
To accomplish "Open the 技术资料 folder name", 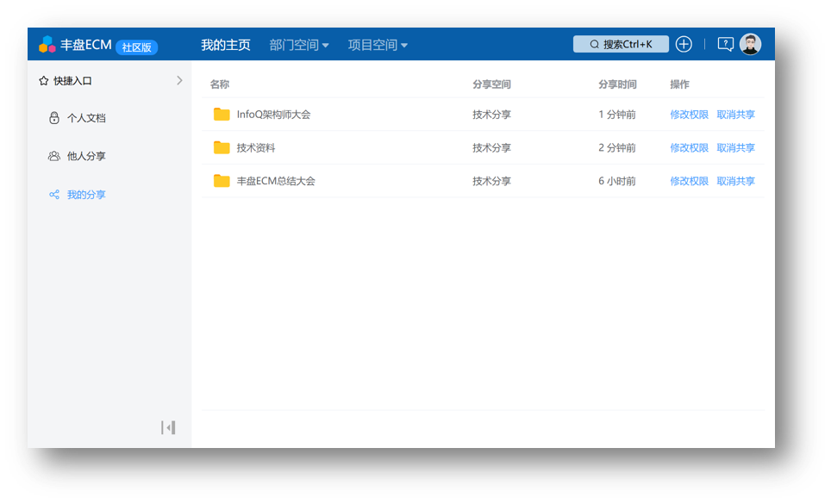I will pos(256,147).
